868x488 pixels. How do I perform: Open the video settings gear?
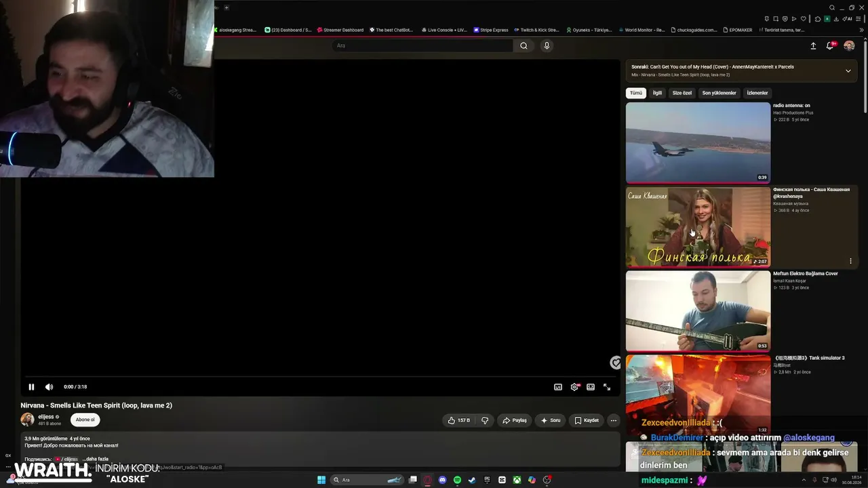click(x=574, y=387)
